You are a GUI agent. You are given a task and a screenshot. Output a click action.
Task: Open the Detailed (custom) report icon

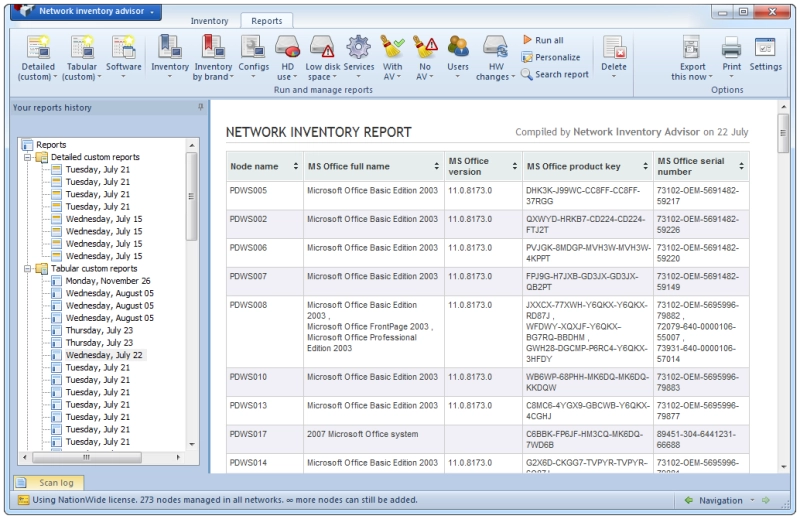(x=38, y=47)
